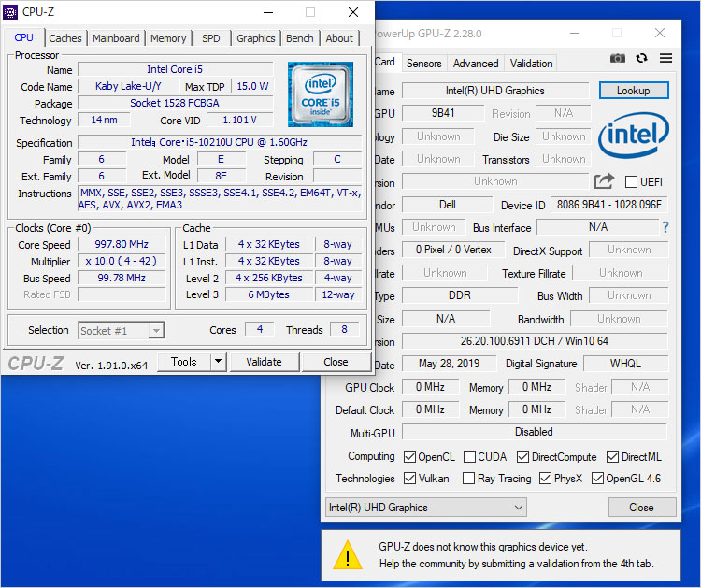Click the Core VID value 1.101 V
Image resolution: width=701 pixels, height=588 pixels.
point(239,120)
